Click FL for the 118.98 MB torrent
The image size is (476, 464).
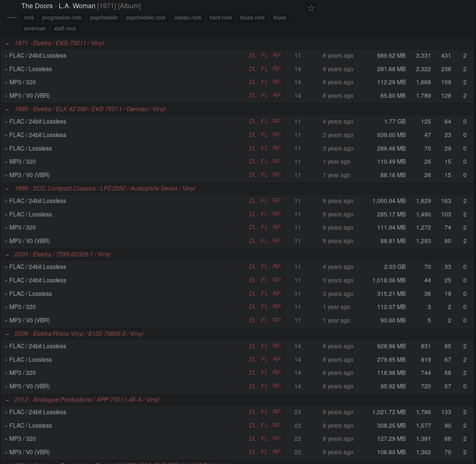265,373
